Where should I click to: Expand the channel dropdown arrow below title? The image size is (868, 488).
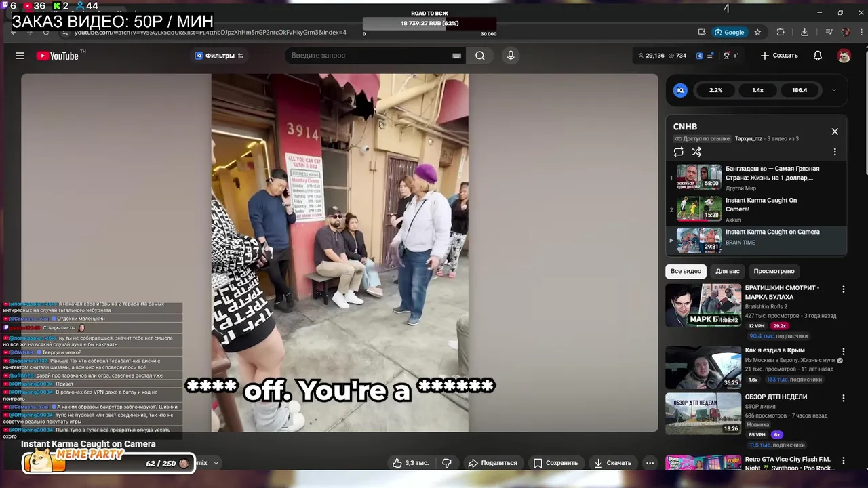coord(216,463)
